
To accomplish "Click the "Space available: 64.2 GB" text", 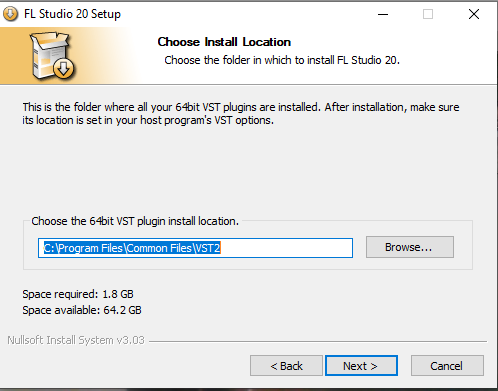I will pos(82,310).
